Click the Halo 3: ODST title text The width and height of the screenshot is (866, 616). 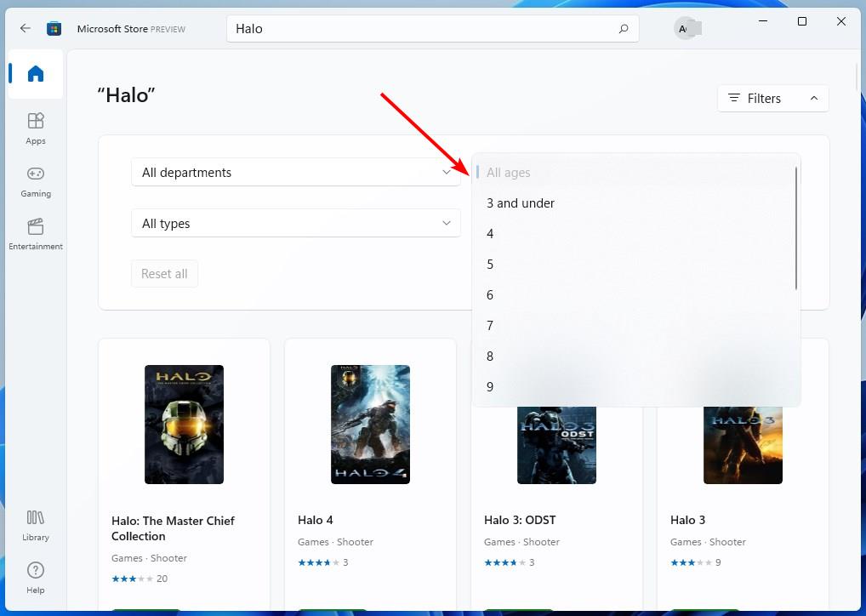point(520,520)
